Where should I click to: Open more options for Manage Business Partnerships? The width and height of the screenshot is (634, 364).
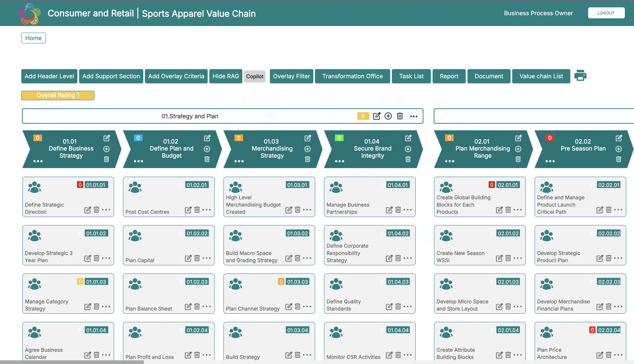click(x=408, y=209)
